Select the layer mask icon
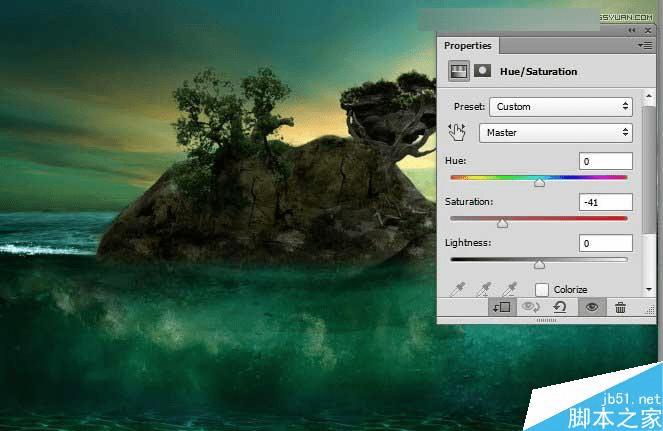The height and width of the screenshot is (431, 663). click(482, 71)
